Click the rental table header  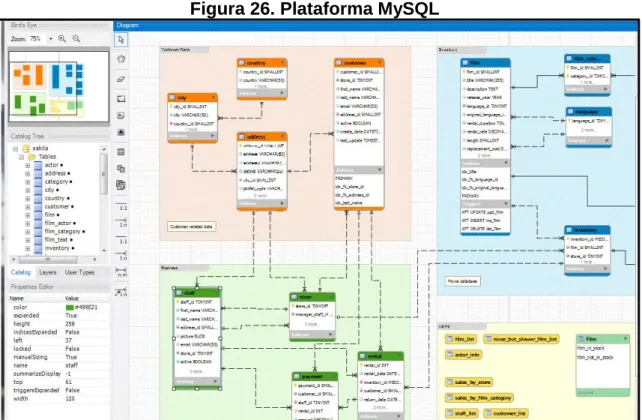click(x=380, y=356)
